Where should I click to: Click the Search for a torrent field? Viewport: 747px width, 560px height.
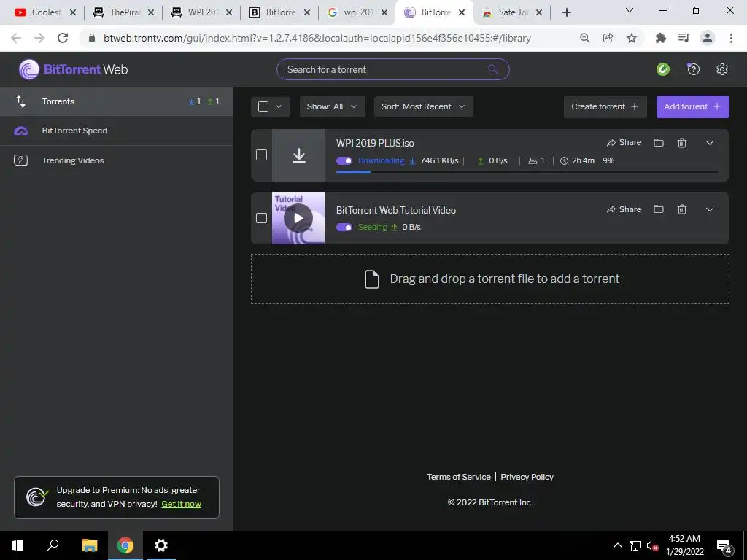tap(393, 69)
